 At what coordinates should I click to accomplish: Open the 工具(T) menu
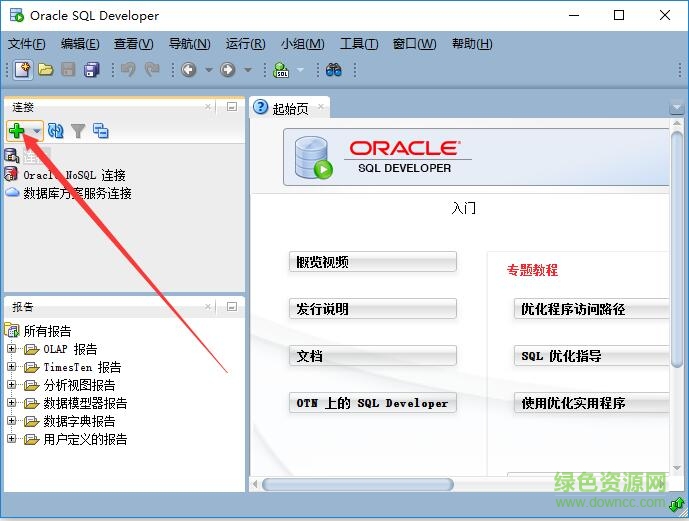(x=359, y=43)
